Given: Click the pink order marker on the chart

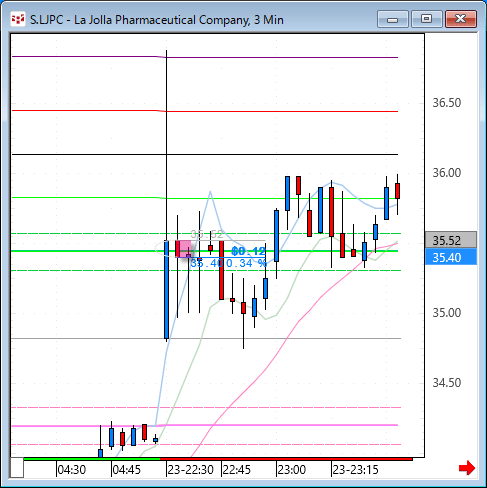Looking at the screenshot, I should tap(183, 249).
